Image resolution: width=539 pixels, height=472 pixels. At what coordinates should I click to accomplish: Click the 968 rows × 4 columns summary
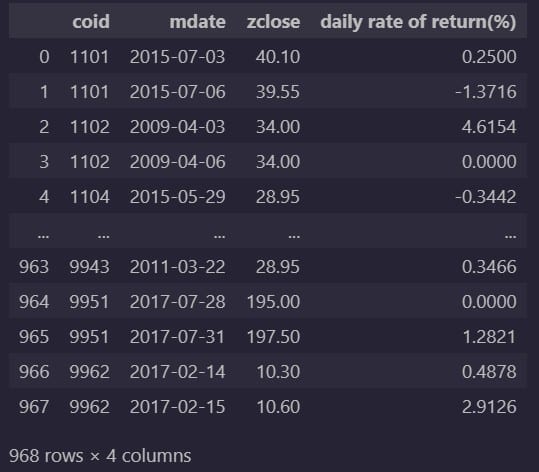tap(100, 456)
